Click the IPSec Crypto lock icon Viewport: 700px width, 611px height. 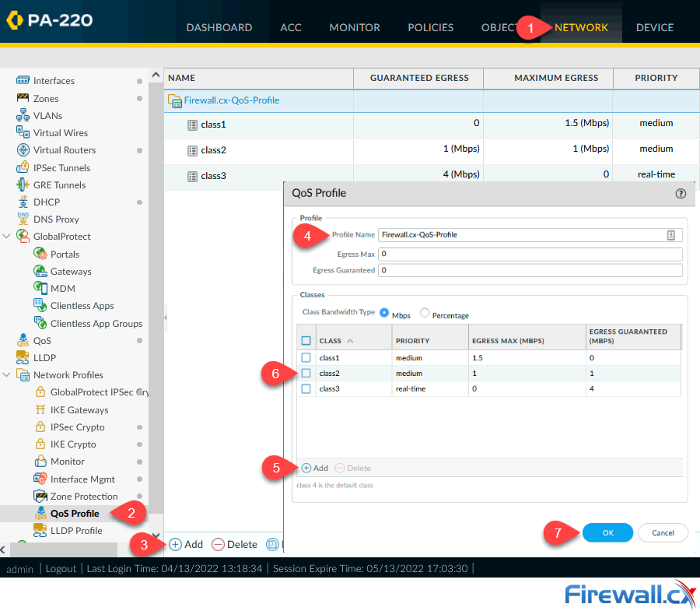[x=40, y=427]
